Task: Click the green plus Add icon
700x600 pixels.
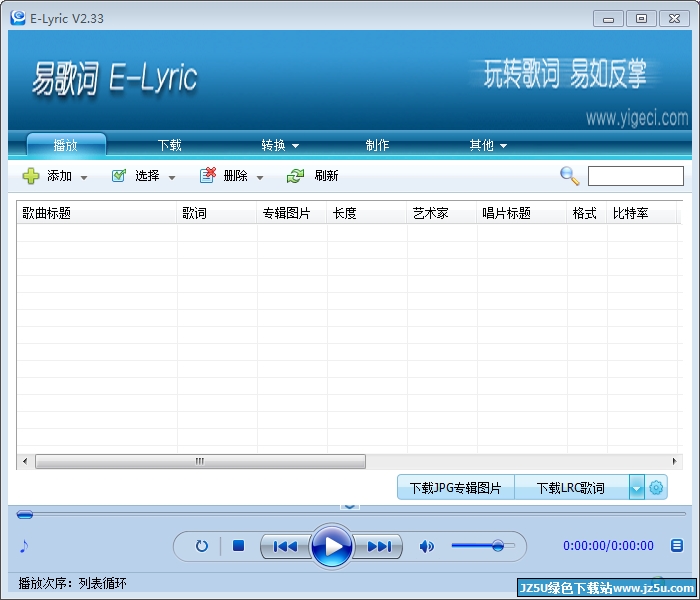Action: pos(31,176)
